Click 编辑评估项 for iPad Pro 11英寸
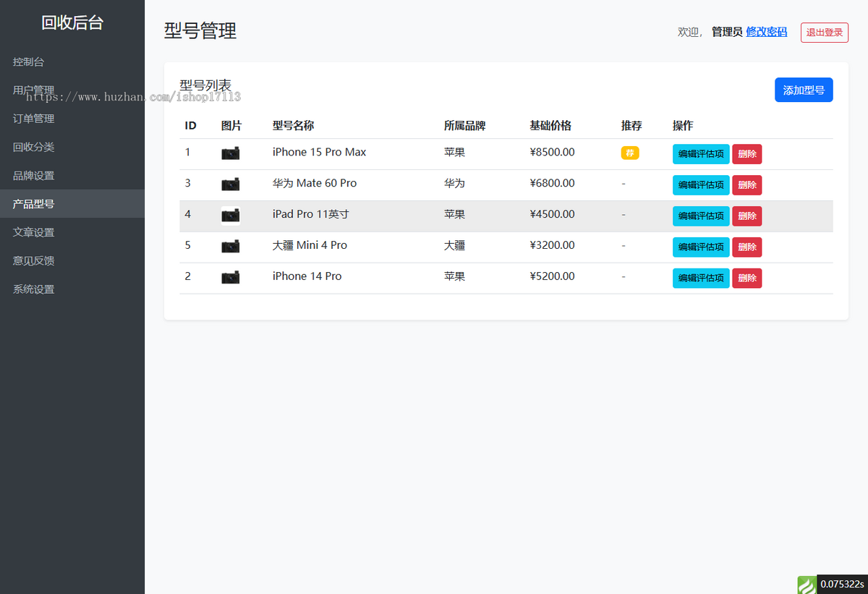The width and height of the screenshot is (868, 594). 701,216
